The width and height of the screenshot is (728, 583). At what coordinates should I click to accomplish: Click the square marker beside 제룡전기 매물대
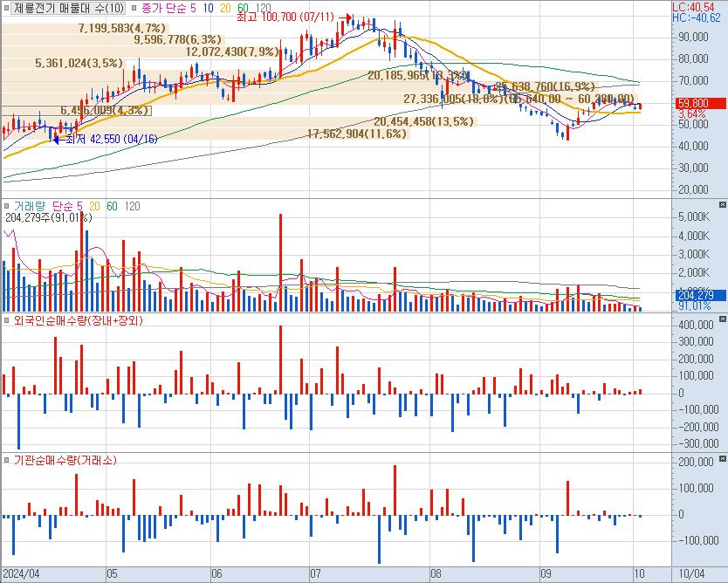click(x=7, y=8)
